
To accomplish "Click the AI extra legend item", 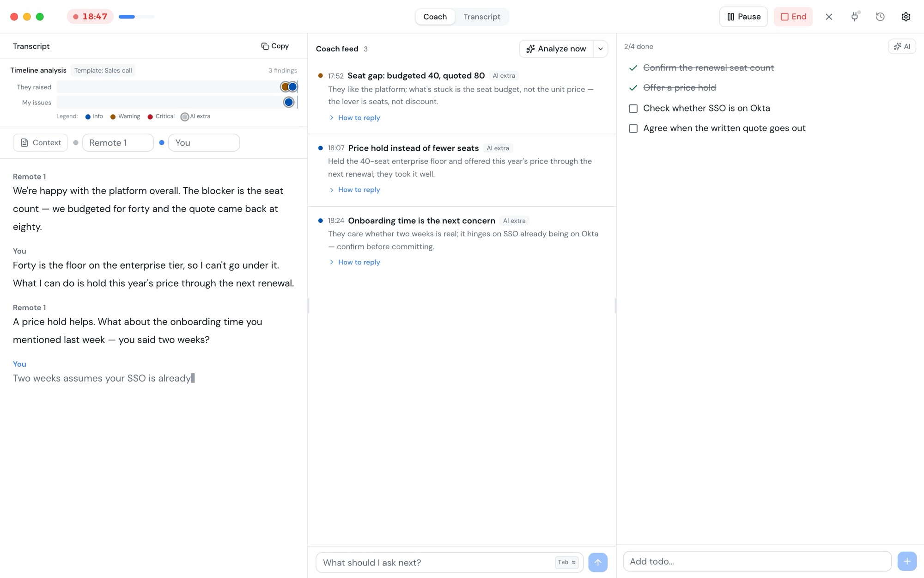I will point(195,117).
